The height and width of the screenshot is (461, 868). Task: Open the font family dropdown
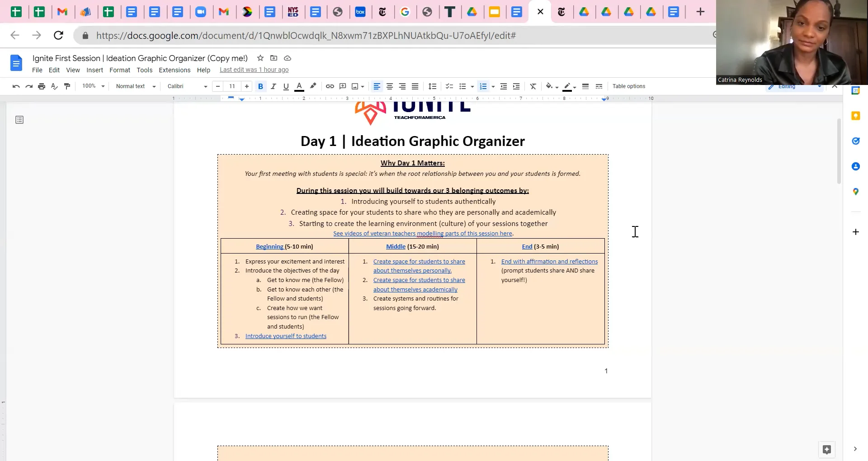pos(185,86)
